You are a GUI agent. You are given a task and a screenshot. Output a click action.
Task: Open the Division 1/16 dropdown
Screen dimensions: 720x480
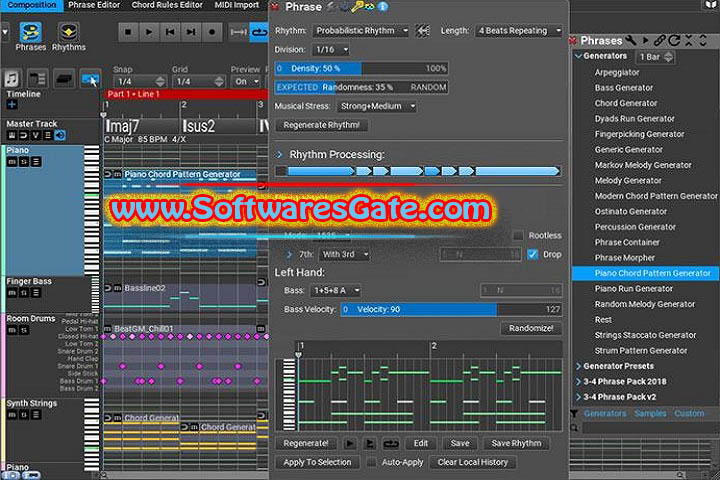click(x=331, y=50)
